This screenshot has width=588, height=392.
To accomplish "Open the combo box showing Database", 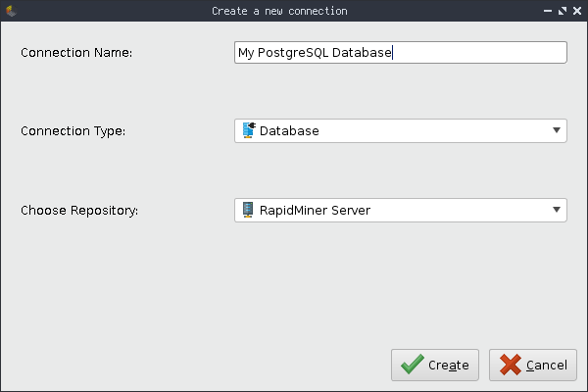I will [x=392, y=130].
